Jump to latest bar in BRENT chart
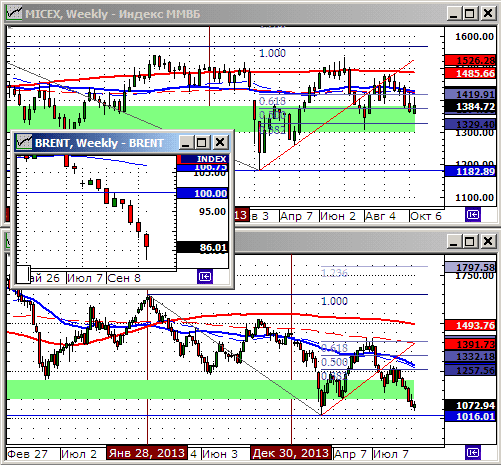Viewport: 501px width, 465px height. point(205,276)
